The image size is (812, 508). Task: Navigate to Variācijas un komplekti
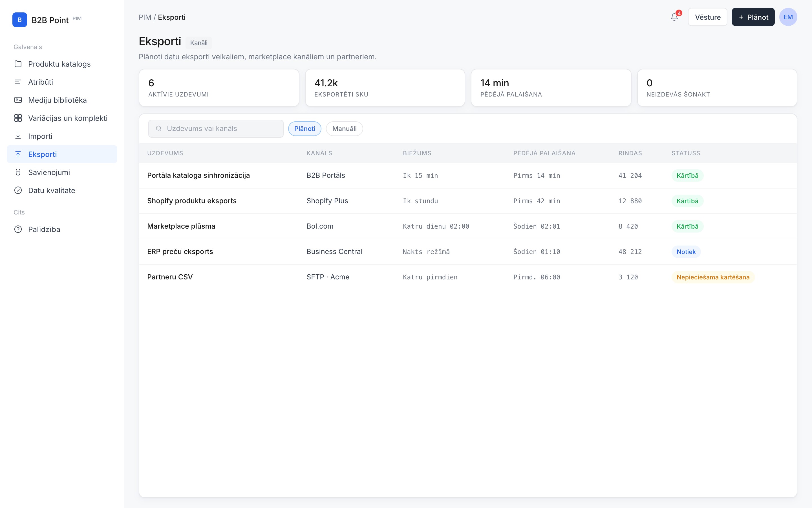(62, 118)
